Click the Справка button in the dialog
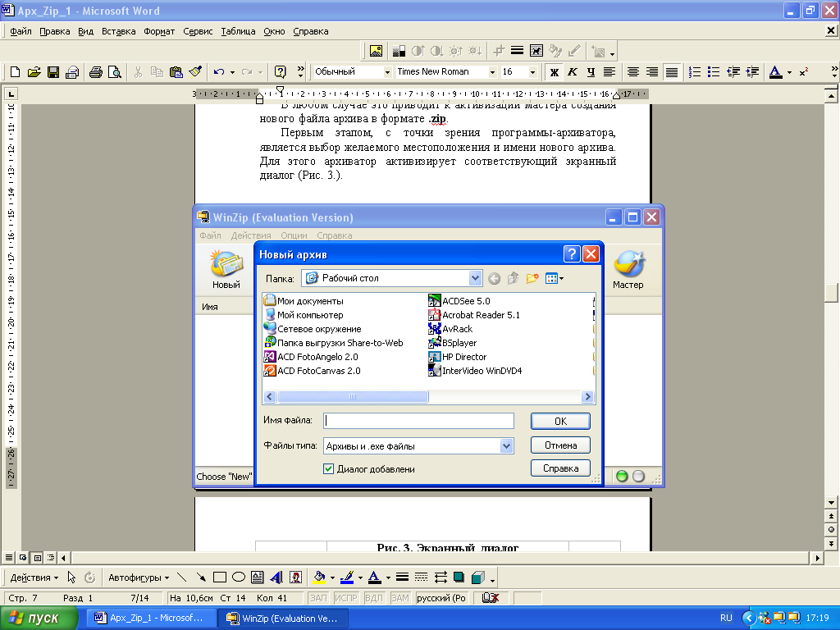 tap(560, 468)
